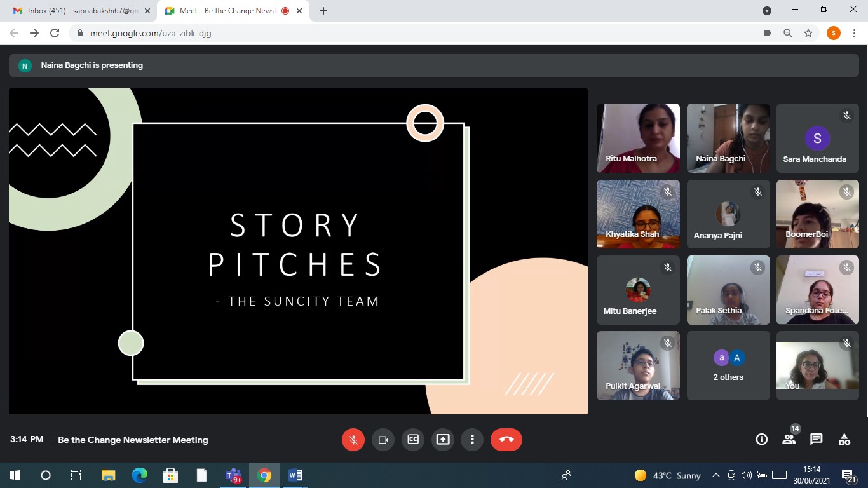The width and height of the screenshot is (868, 488).
Task: Select Ananya Pajni participant tile
Action: point(728,214)
